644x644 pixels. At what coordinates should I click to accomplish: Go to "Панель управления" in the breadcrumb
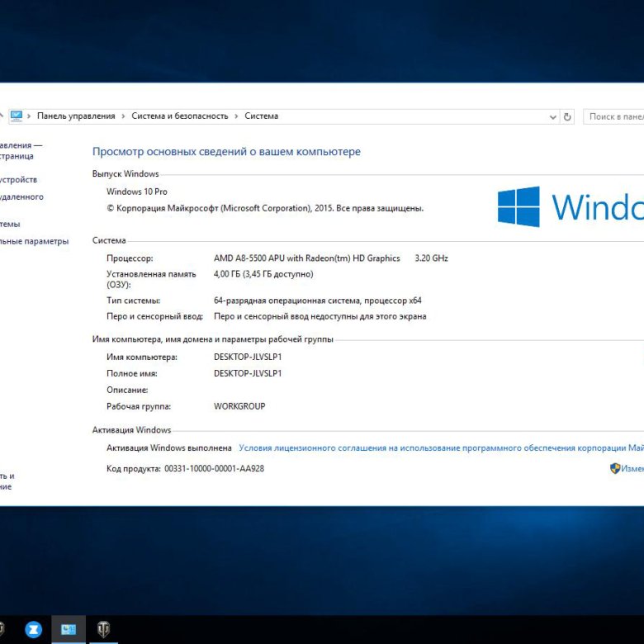[x=76, y=116]
